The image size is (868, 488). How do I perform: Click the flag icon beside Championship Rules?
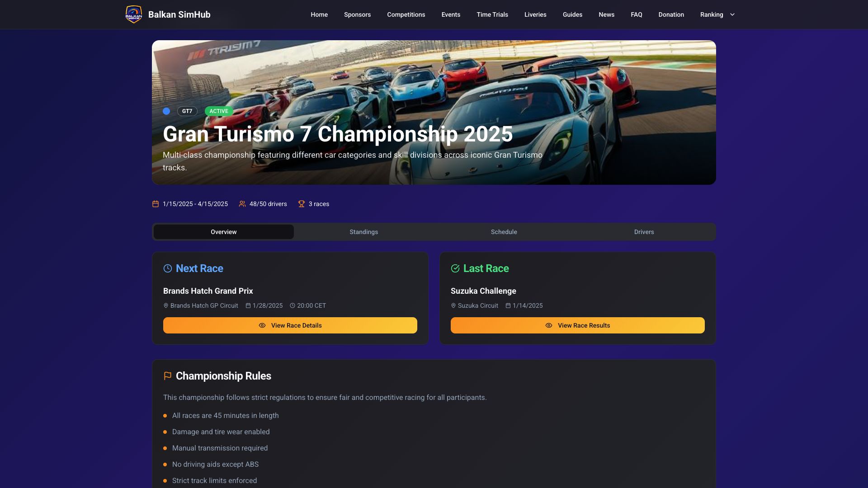tap(168, 376)
